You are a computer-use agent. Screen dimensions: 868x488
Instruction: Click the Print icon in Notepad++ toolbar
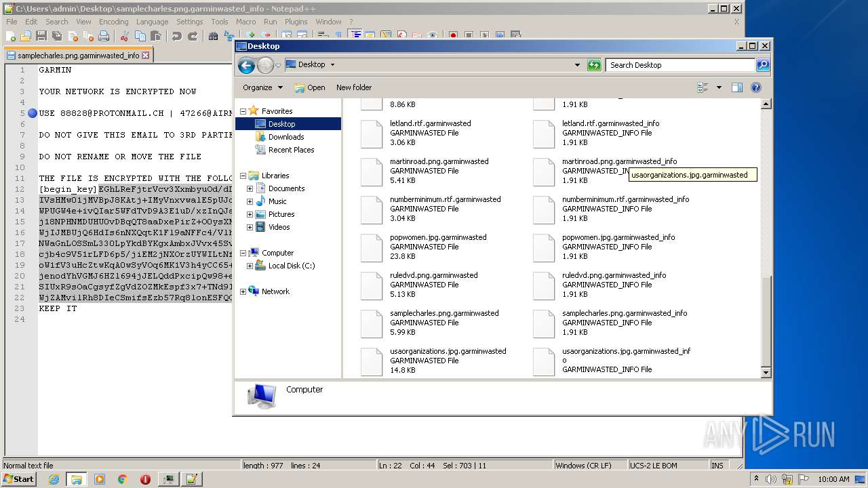(x=104, y=36)
